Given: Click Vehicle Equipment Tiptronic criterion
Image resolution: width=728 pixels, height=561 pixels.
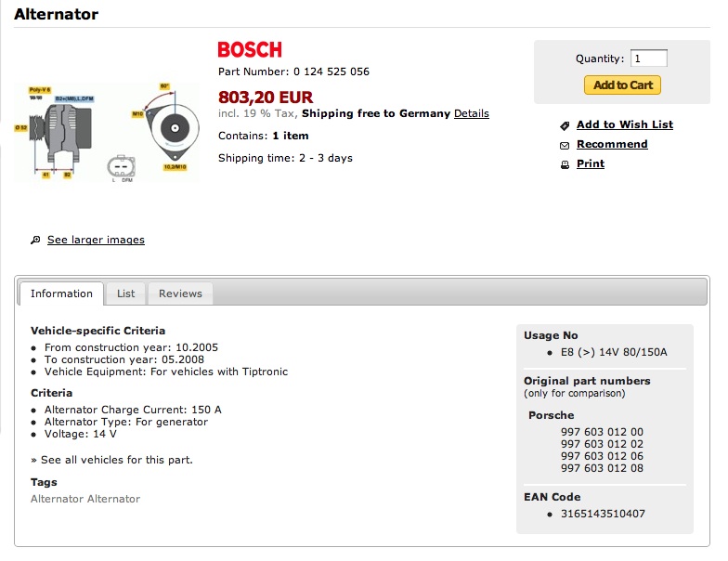Looking at the screenshot, I should tap(165, 372).
